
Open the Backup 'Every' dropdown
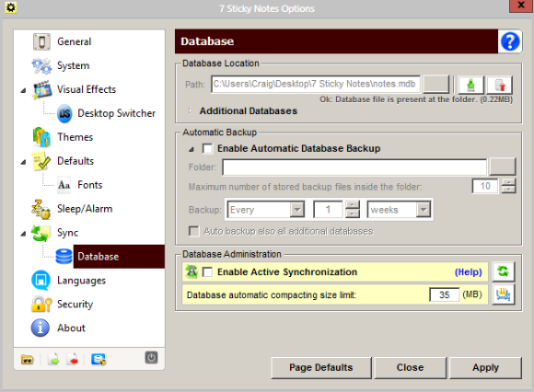(x=297, y=209)
